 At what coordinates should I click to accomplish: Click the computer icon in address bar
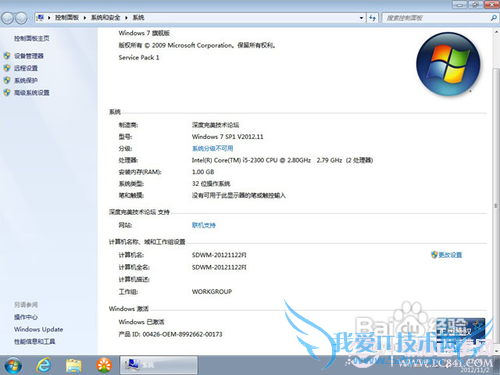(40, 18)
